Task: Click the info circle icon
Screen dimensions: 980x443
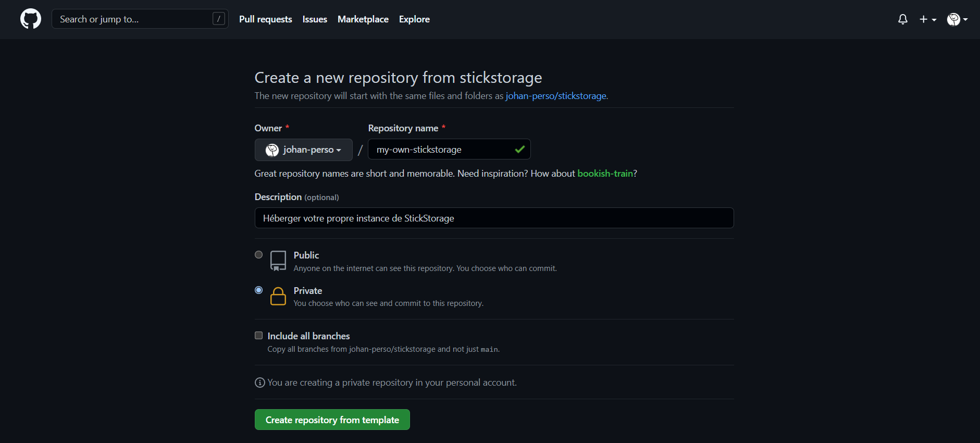Action: (x=259, y=383)
